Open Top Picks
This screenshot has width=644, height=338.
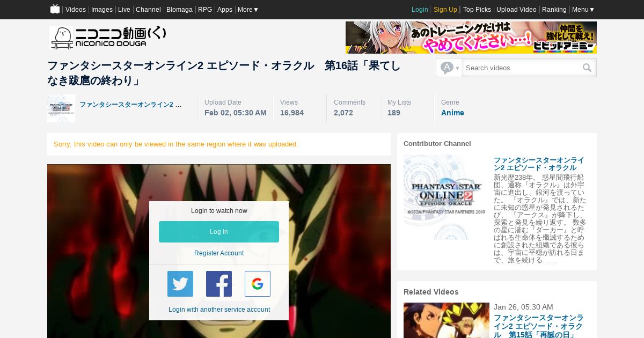click(x=477, y=10)
